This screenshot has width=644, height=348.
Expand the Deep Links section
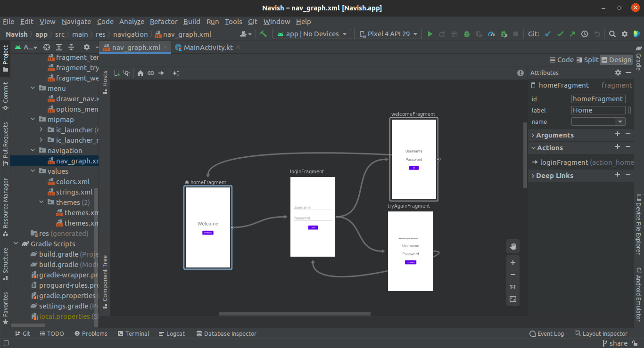[x=533, y=176]
